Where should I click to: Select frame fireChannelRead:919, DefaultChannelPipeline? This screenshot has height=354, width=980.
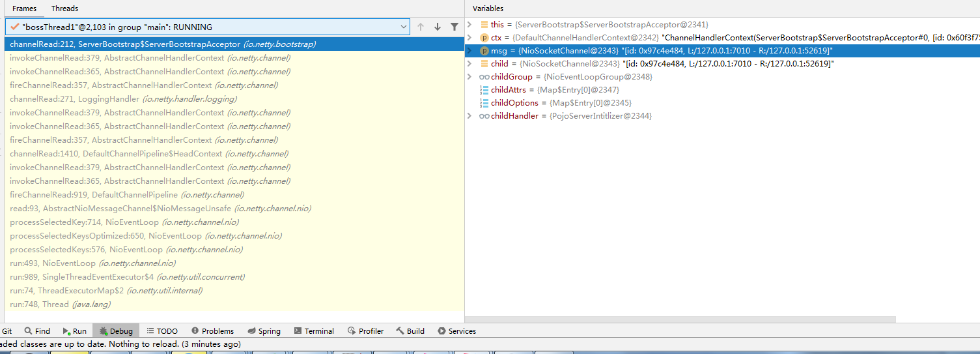(234, 195)
